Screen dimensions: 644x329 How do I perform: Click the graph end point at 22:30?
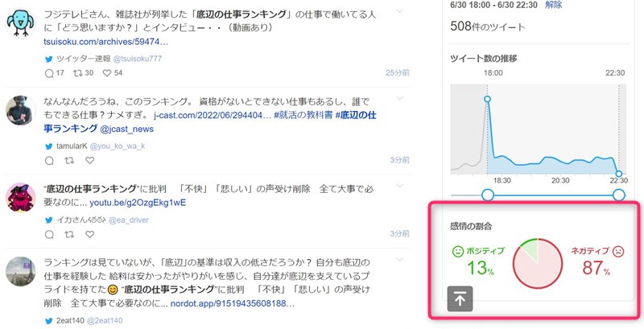pos(618,174)
